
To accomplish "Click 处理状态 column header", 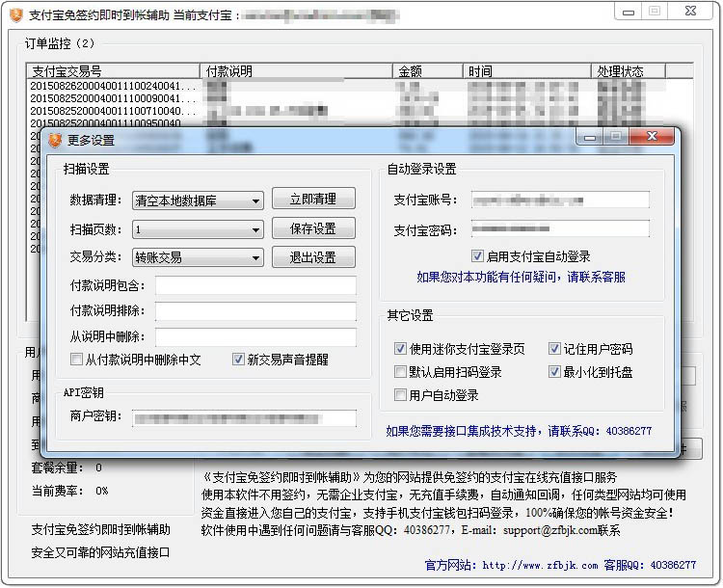I will (629, 71).
